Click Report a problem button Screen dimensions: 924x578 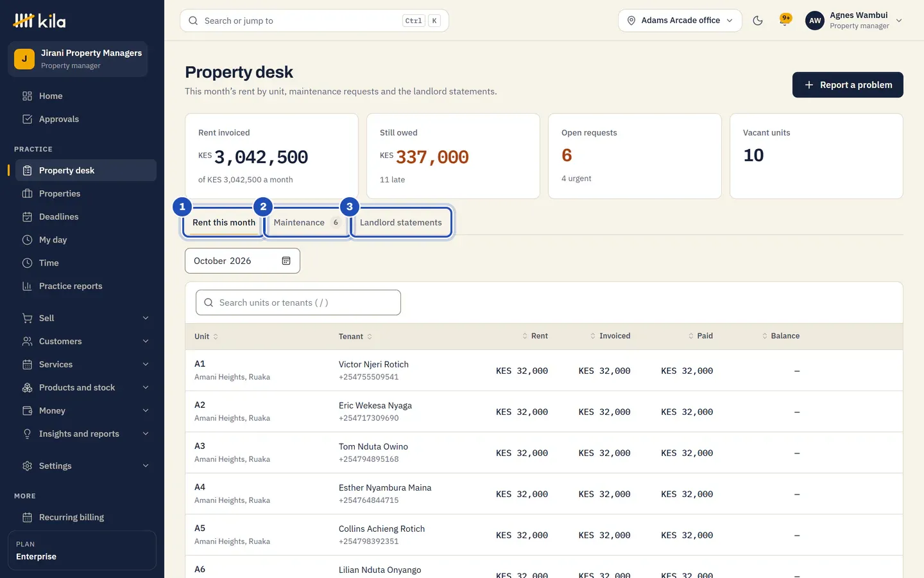pos(848,85)
